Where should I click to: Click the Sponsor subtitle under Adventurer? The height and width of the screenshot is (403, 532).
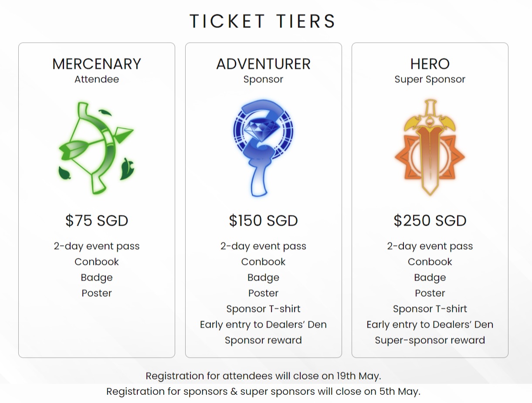tap(263, 79)
